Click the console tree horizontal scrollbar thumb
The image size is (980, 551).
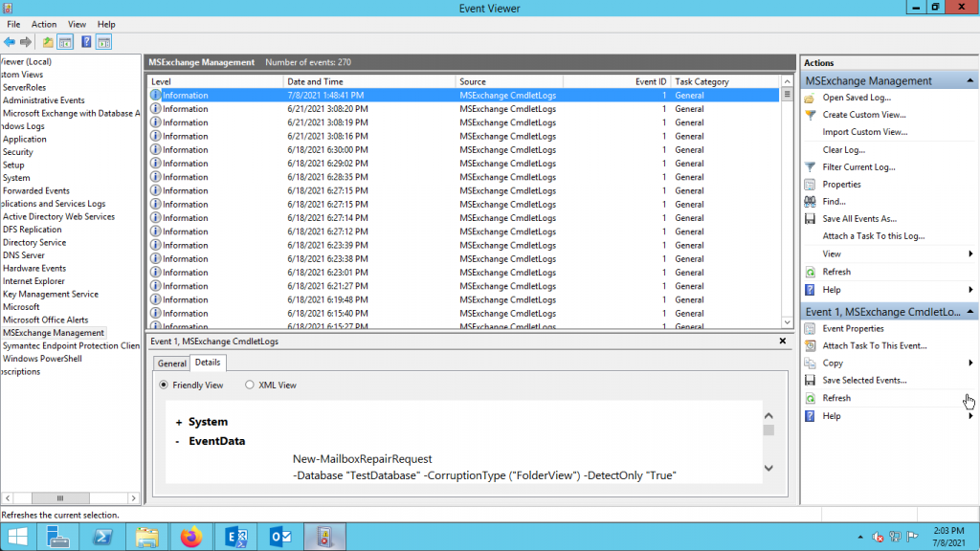tap(60, 497)
